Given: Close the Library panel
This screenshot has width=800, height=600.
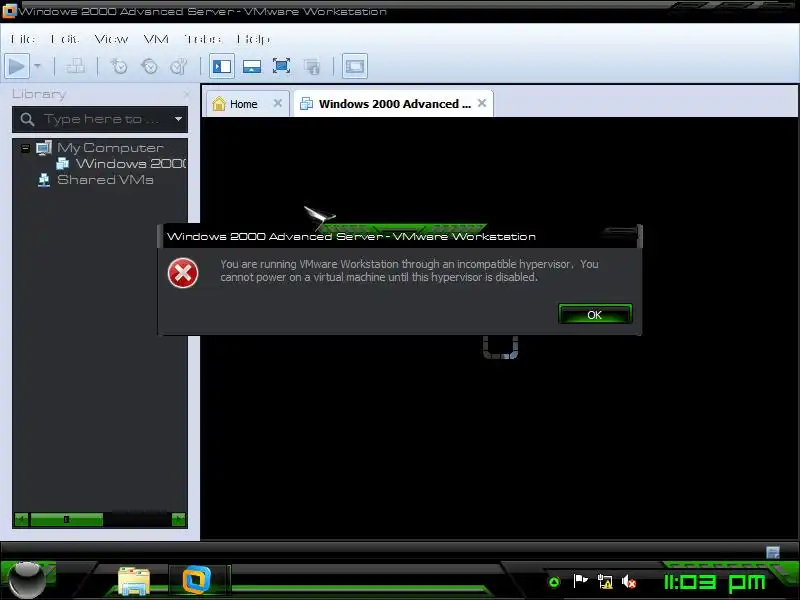Looking at the screenshot, I should (x=187, y=94).
